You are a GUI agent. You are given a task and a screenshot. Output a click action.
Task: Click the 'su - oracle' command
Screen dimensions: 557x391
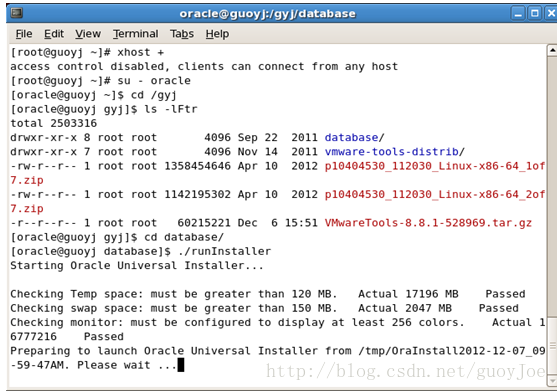(154, 81)
